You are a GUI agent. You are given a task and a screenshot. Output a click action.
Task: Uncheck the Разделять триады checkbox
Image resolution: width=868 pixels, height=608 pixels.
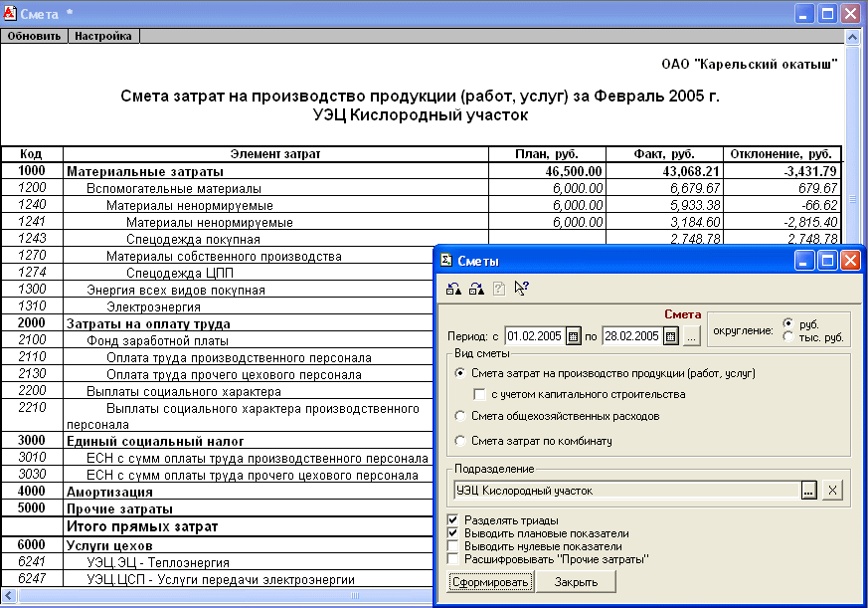(x=454, y=520)
